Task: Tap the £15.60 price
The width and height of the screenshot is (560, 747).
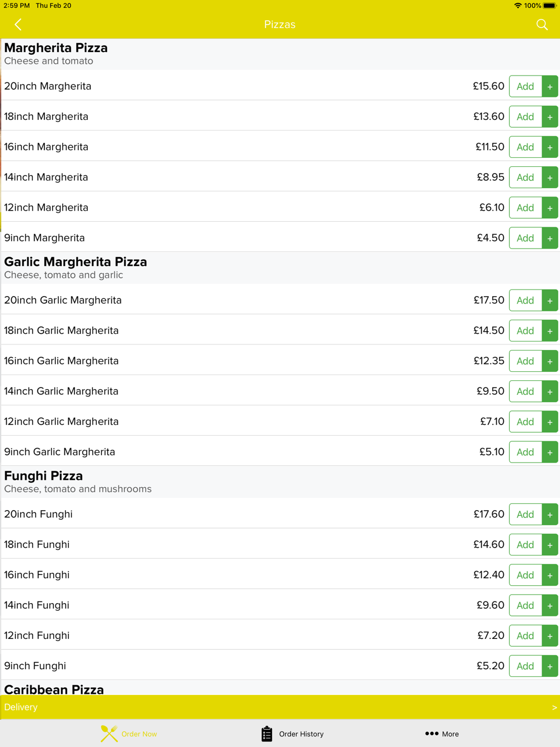Action: [x=488, y=86]
